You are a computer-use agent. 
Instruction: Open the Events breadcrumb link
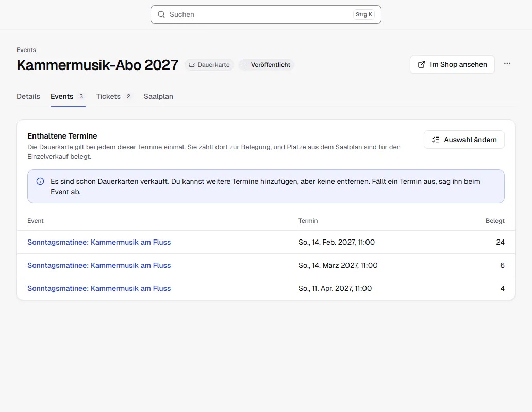[26, 50]
